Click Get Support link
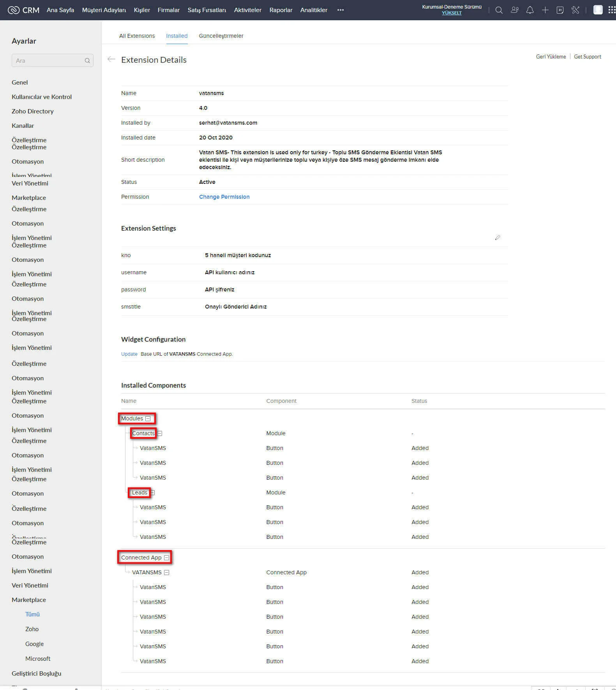Screen dimensions: 616x690 click(x=588, y=56)
